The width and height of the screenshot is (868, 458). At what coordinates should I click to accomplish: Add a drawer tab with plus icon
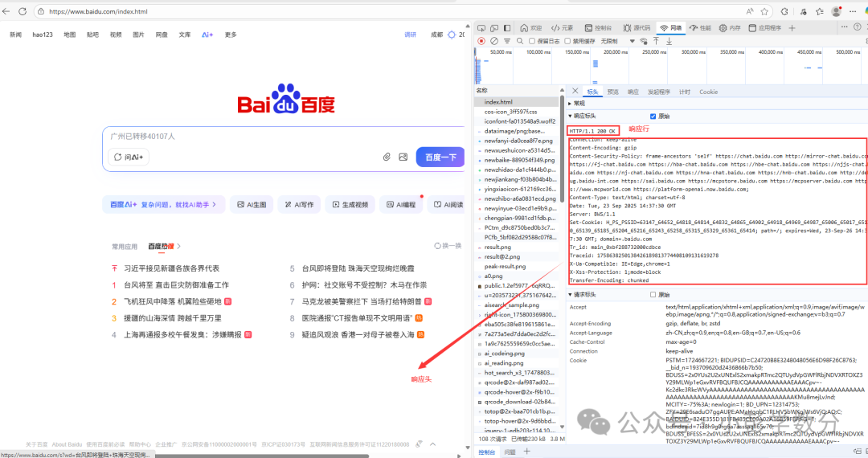click(527, 452)
